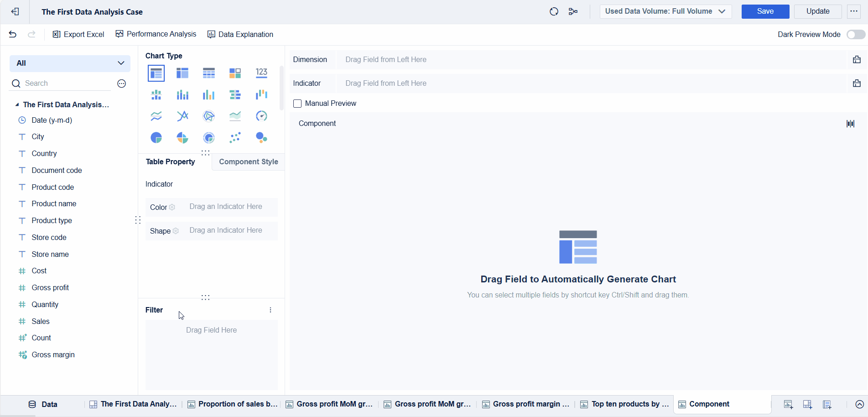Pick the partitioned line chart type
The width and height of the screenshot is (868, 417).
156,116
